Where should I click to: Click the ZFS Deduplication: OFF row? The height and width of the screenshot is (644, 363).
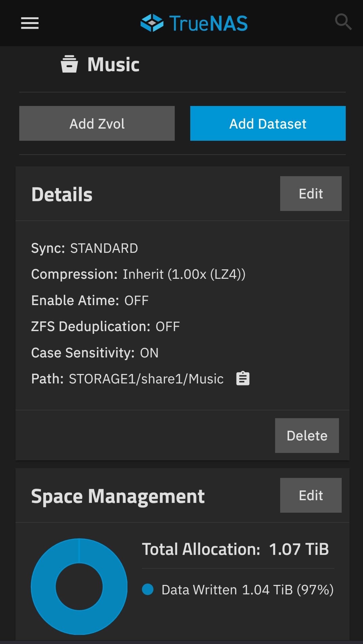pyautogui.click(x=105, y=327)
